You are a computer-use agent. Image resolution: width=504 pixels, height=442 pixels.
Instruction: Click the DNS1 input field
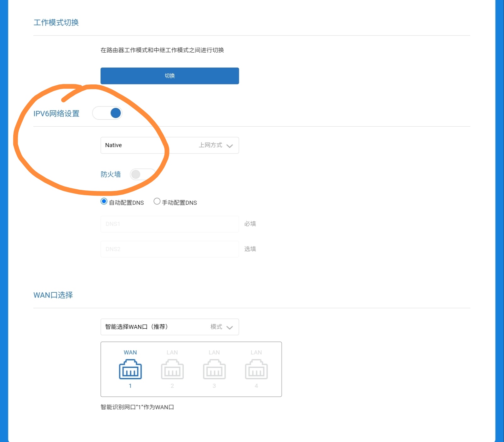[x=169, y=224]
